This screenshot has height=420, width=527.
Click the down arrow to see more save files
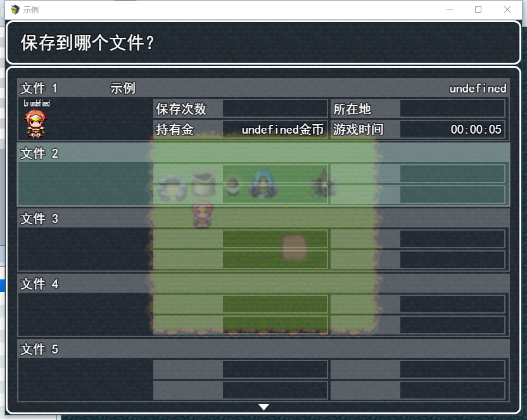[264, 407]
